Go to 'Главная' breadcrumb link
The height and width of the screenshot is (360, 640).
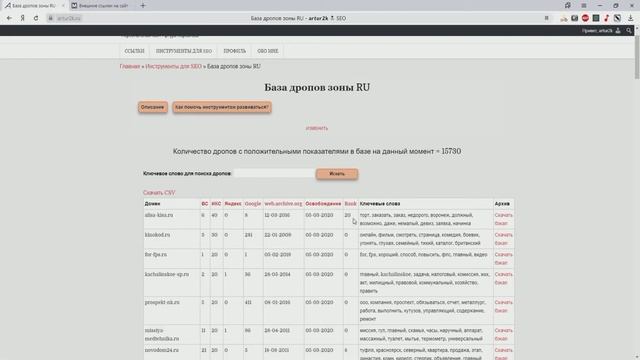(x=130, y=66)
